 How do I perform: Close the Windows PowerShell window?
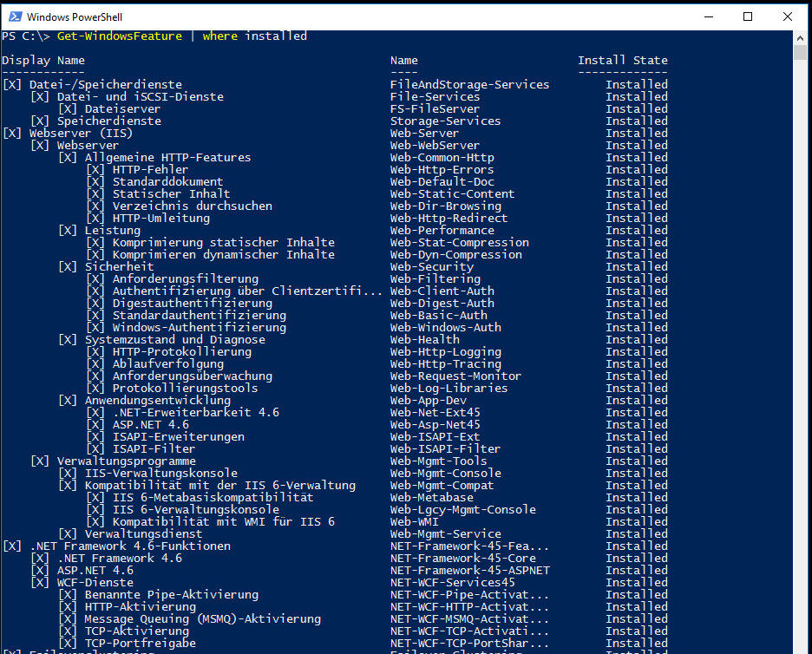click(787, 16)
